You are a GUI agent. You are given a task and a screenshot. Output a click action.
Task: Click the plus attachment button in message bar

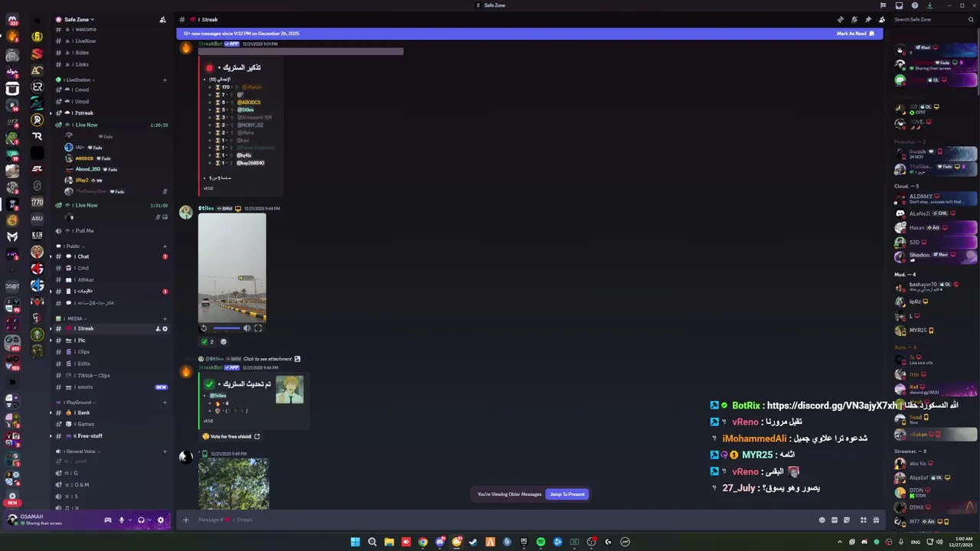[185, 520]
